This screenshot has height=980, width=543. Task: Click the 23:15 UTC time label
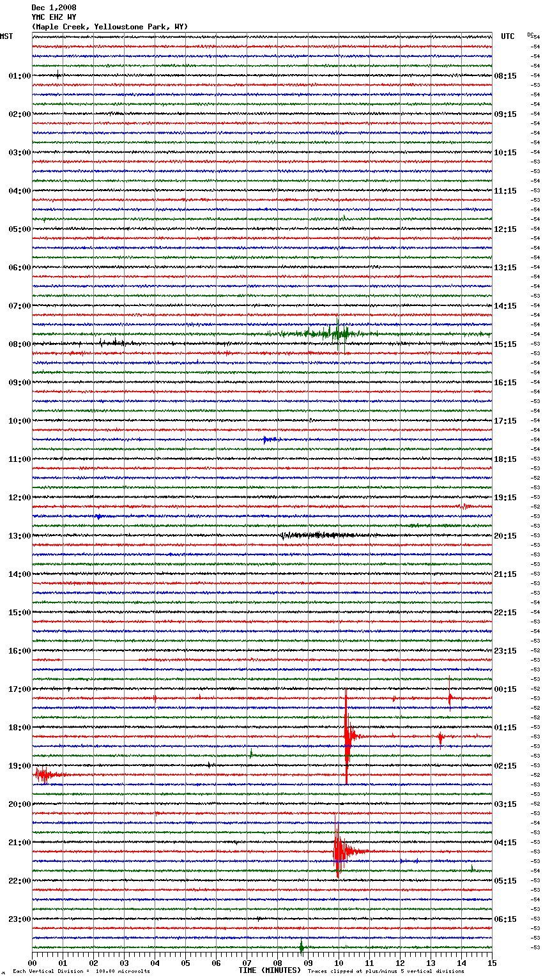[505, 651]
